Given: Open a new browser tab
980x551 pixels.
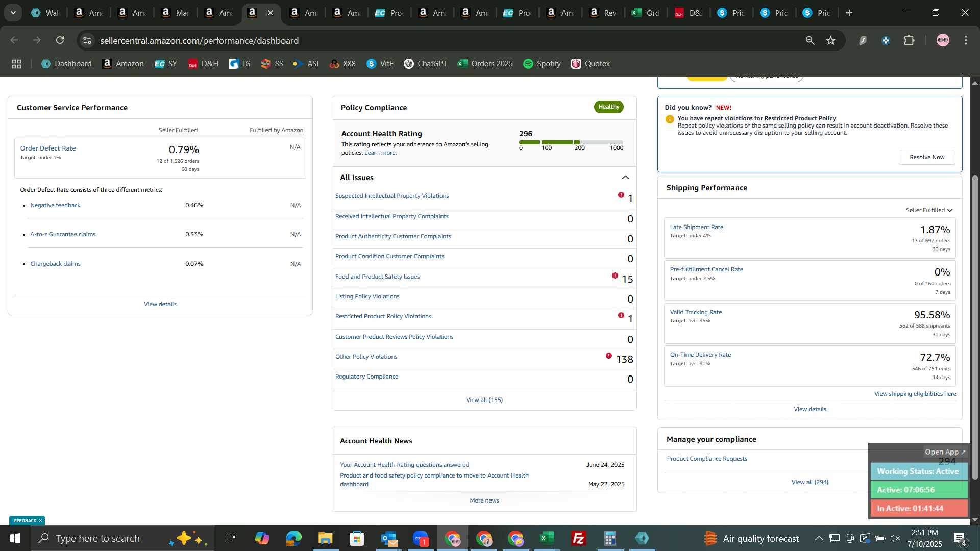Looking at the screenshot, I should (x=849, y=13).
